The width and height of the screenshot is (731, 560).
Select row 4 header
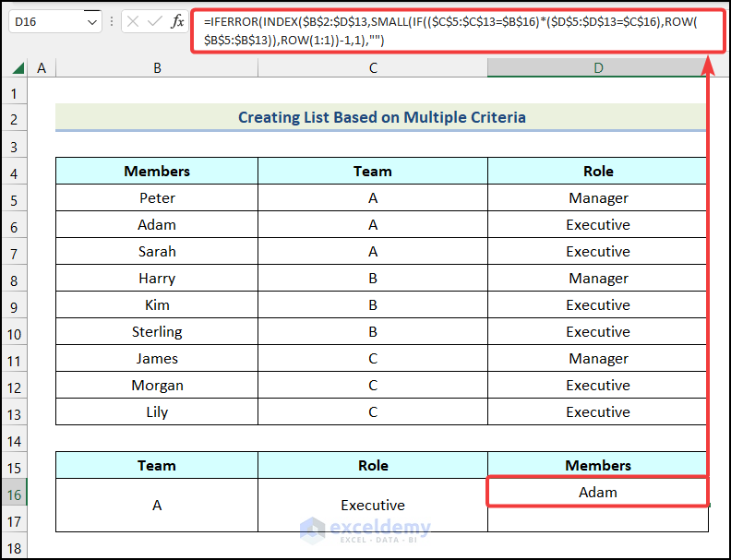click(x=14, y=172)
